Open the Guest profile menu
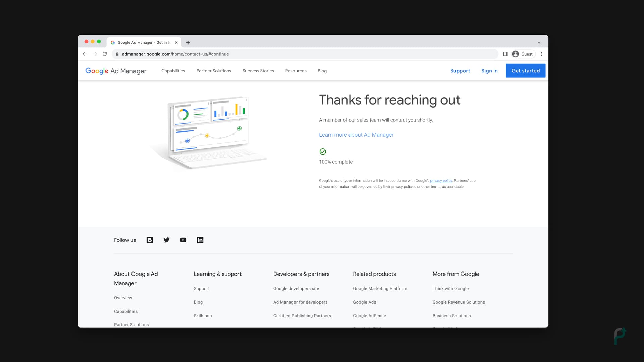The image size is (644, 362). tap(523, 54)
